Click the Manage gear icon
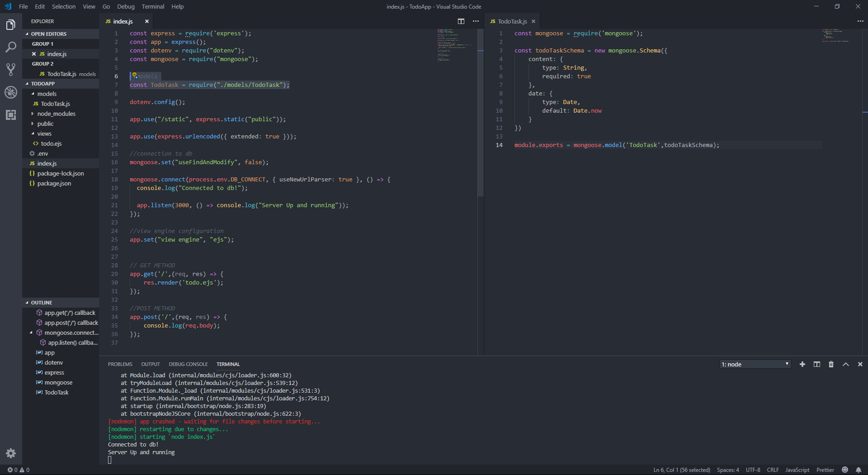 point(11,454)
